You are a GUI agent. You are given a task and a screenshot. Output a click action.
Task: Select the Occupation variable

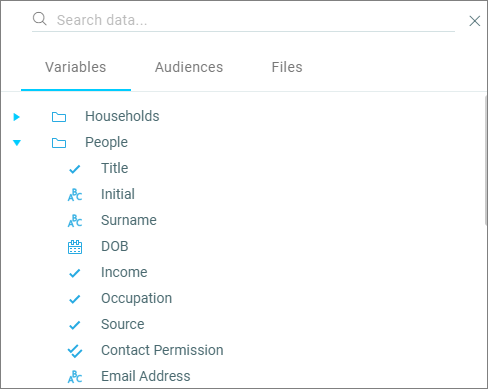(x=137, y=298)
